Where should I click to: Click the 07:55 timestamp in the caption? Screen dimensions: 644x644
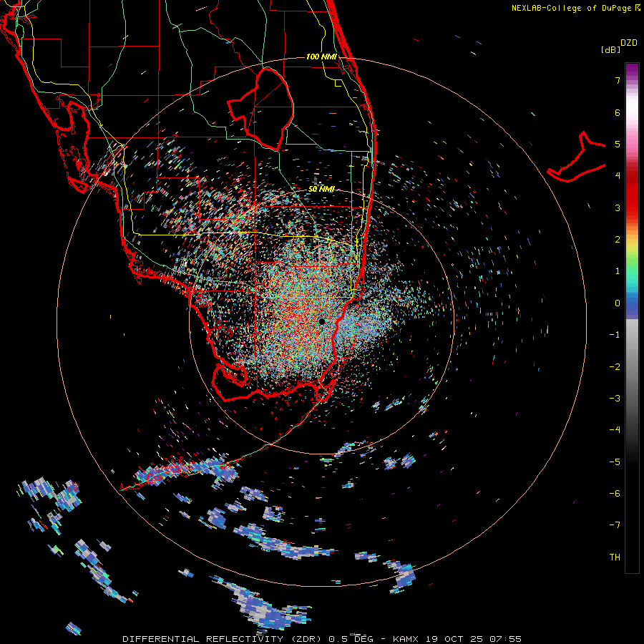pos(505,639)
